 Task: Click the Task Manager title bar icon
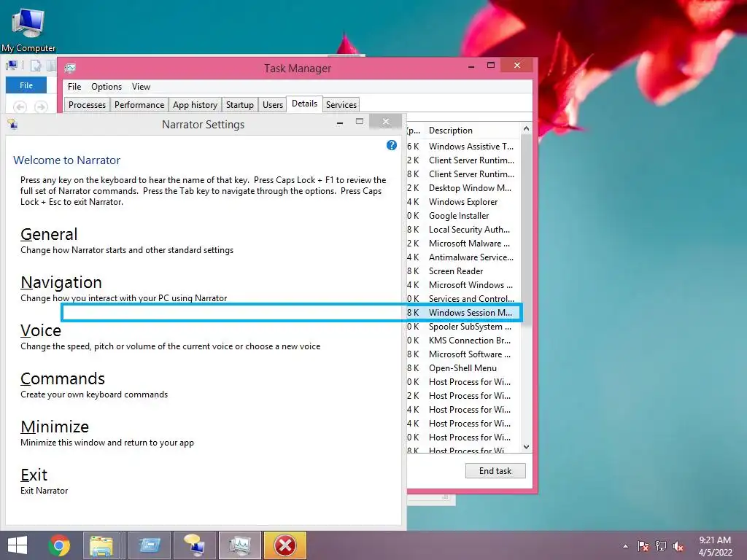[70, 68]
